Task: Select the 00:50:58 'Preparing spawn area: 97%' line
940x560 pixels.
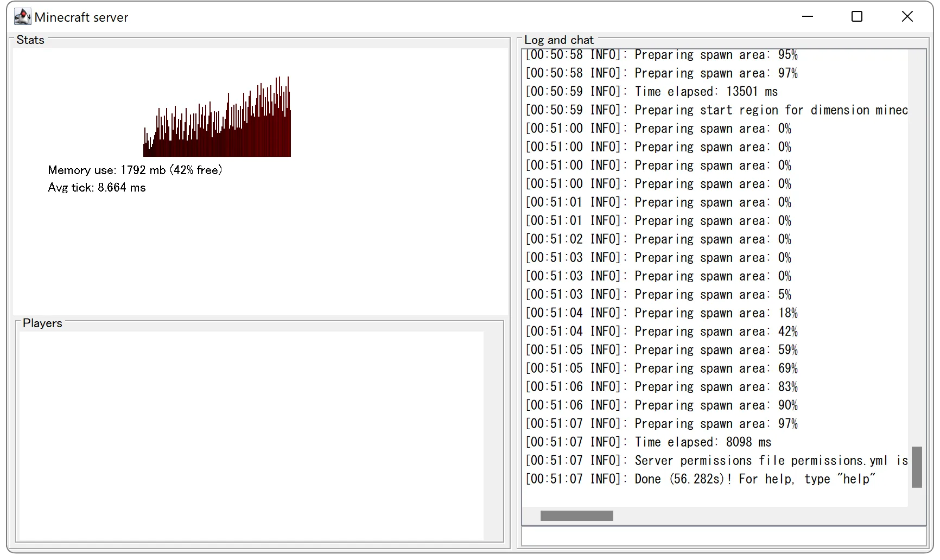Action: (662, 73)
